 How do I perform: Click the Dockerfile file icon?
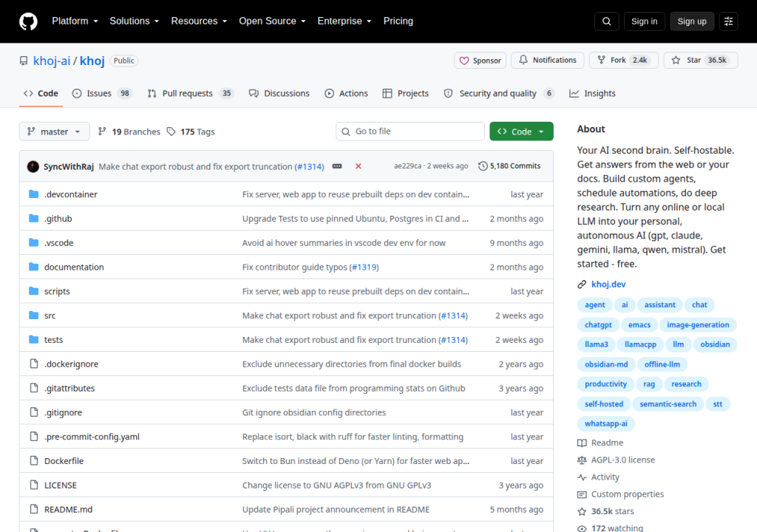tap(34, 460)
